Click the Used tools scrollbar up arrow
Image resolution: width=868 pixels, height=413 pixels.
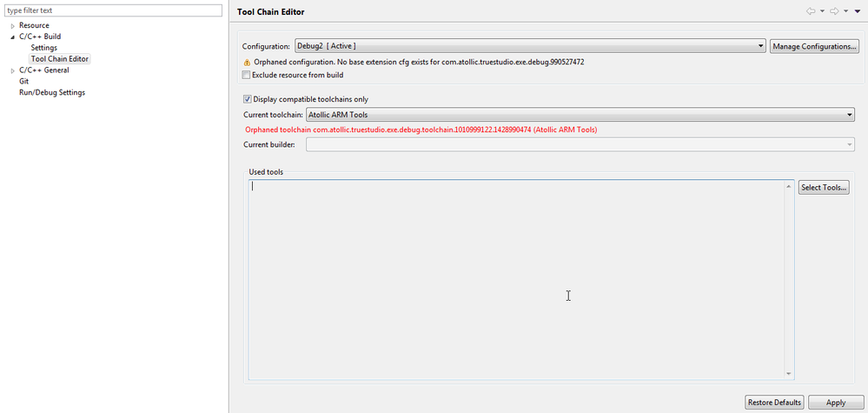click(x=788, y=187)
